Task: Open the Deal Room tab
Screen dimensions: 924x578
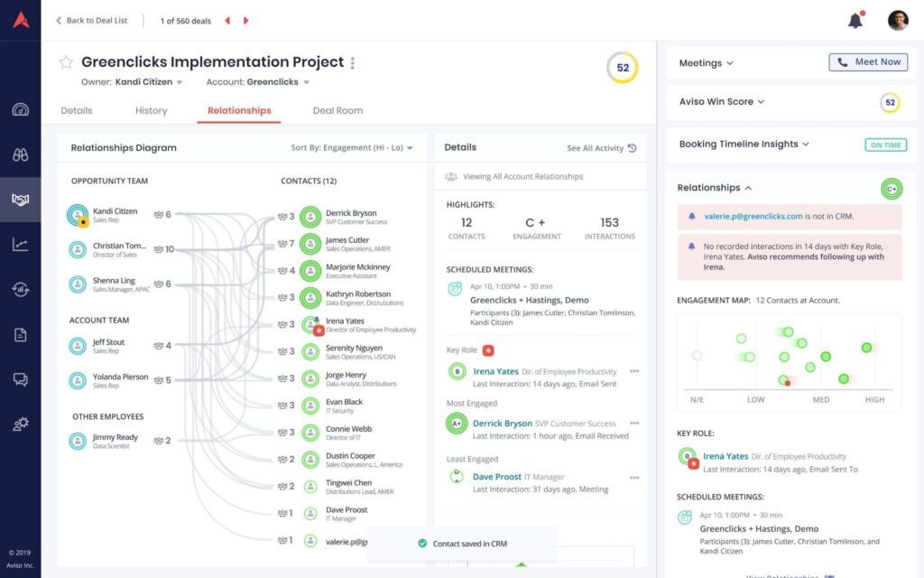Action: click(337, 111)
